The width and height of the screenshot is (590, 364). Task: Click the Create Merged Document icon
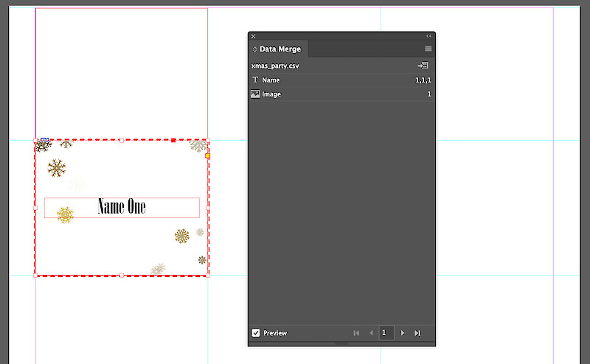(423, 66)
